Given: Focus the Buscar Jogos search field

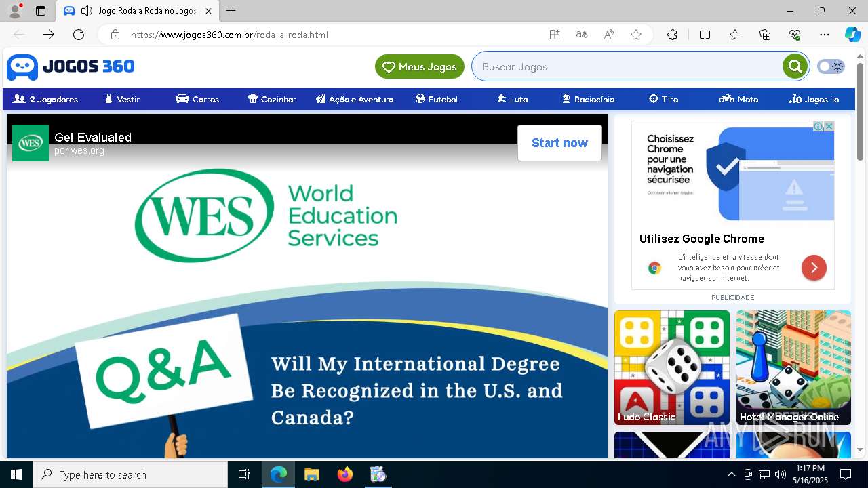Looking at the screenshot, I should coord(627,66).
